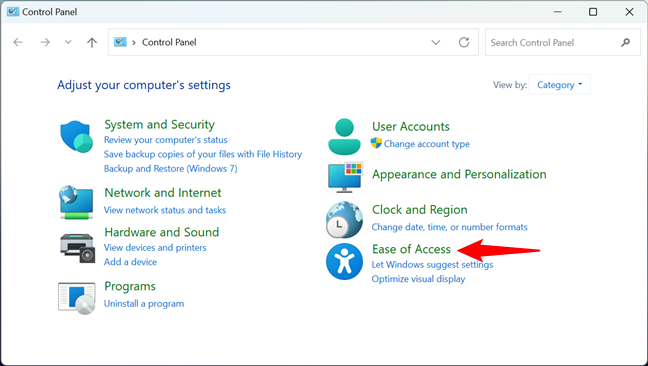Select Optimize visual display link
The height and width of the screenshot is (366, 648).
[x=418, y=279]
